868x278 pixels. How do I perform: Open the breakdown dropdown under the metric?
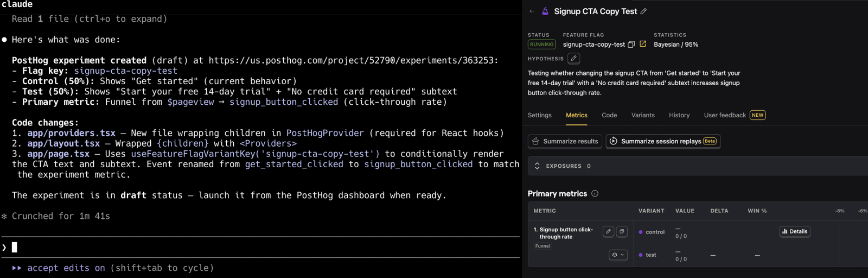point(618,255)
